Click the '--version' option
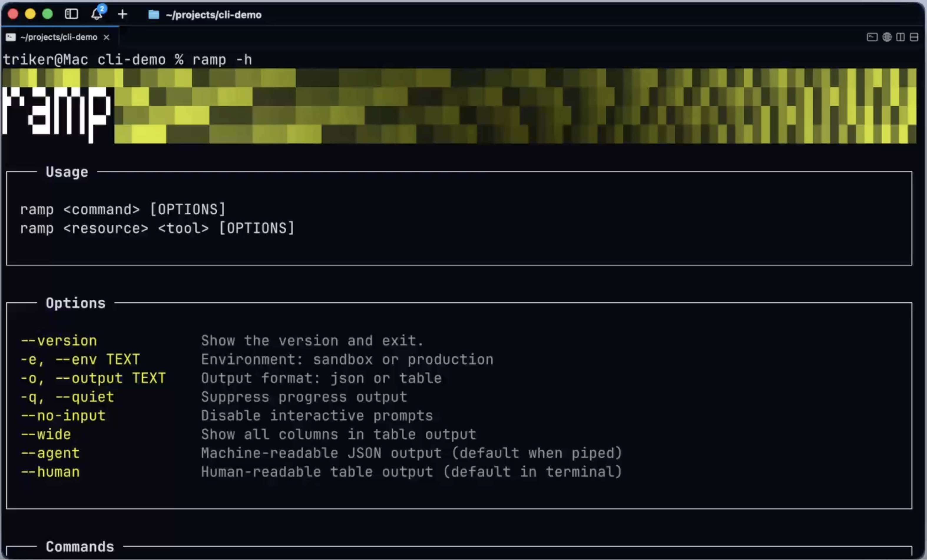The image size is (927, 560). 59,341
